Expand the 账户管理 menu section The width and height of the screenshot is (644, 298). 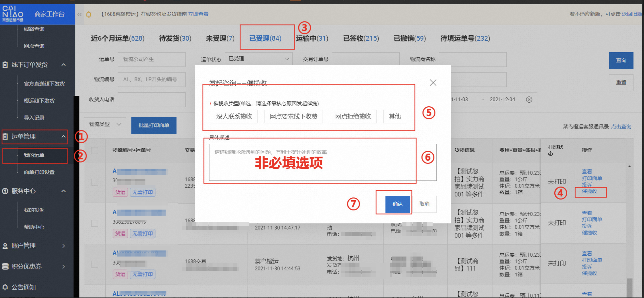(x=64, y=246)
